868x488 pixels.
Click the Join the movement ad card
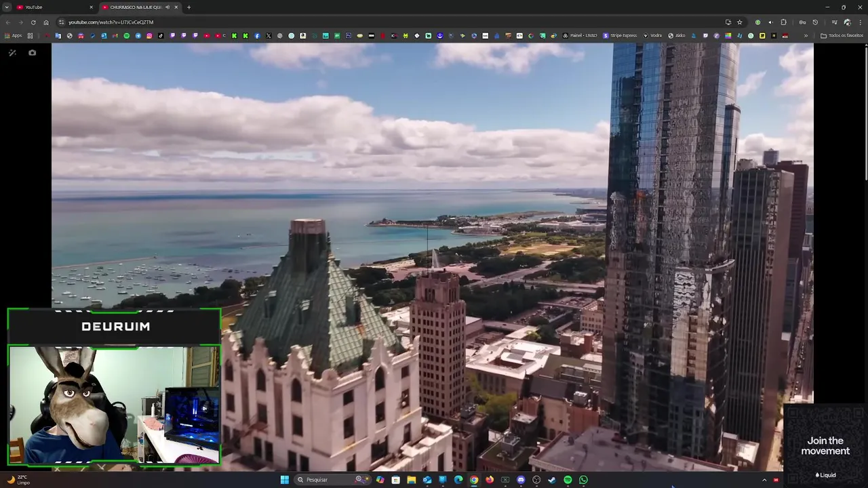[825, 444]
